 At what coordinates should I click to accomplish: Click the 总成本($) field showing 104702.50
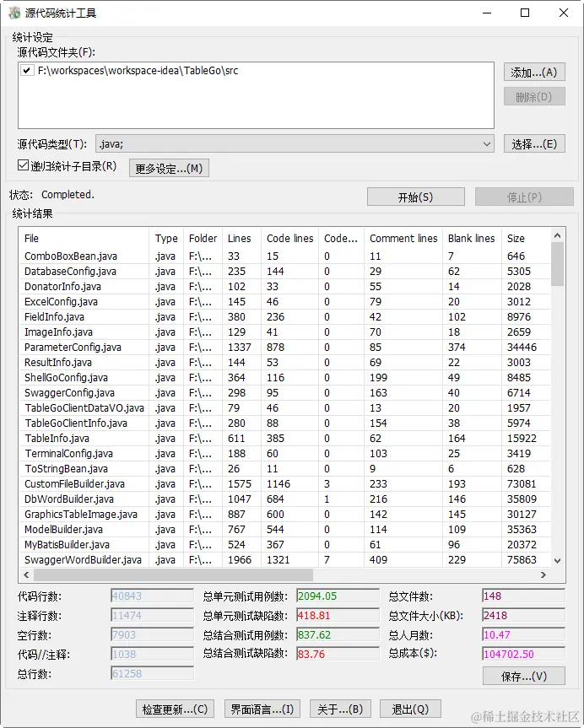coord(523,654)
